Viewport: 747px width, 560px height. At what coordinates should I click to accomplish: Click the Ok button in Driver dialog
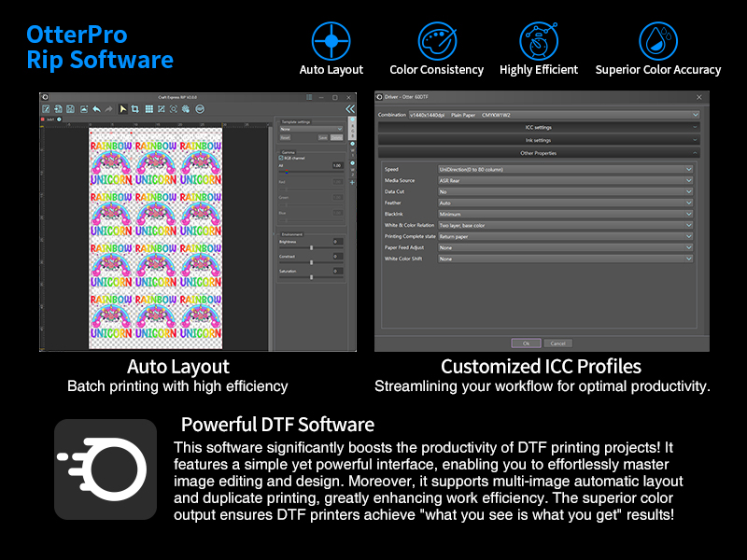[x=526, y=343]
